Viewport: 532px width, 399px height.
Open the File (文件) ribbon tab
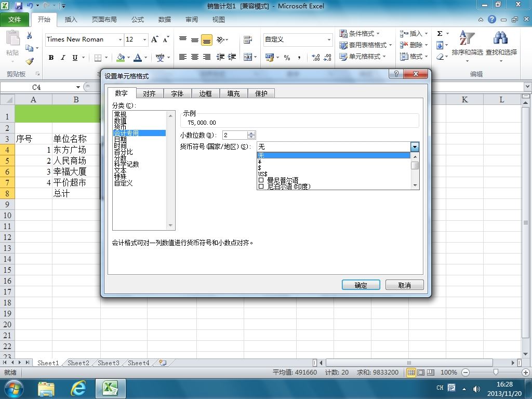pos(15,19)
